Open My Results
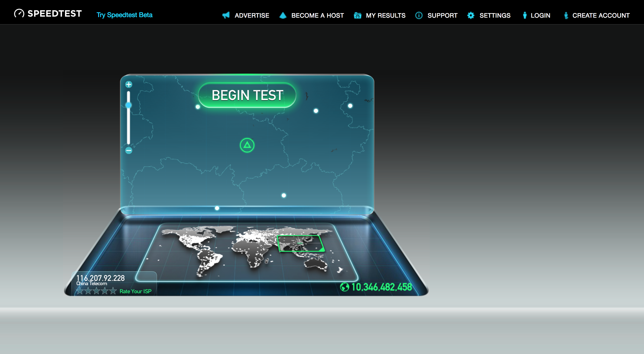Screen dimensions: 644x354 tap(386, 15)
